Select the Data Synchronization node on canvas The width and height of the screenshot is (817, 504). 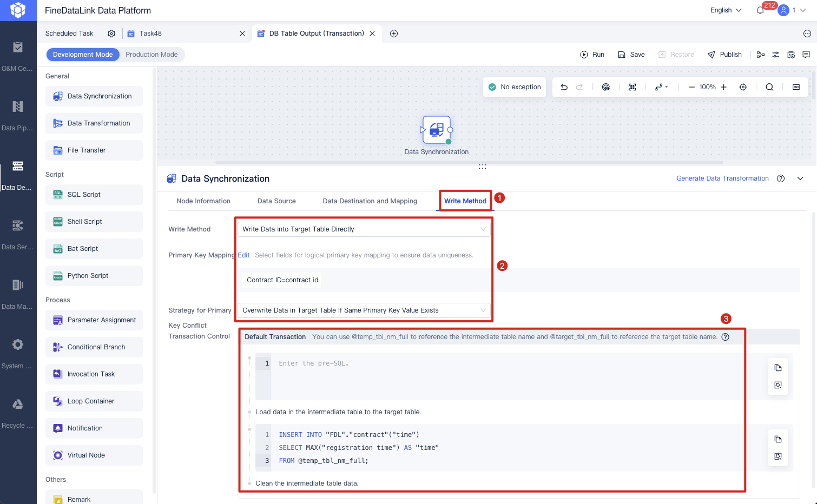pyautogui.click(x=436, y=130)
